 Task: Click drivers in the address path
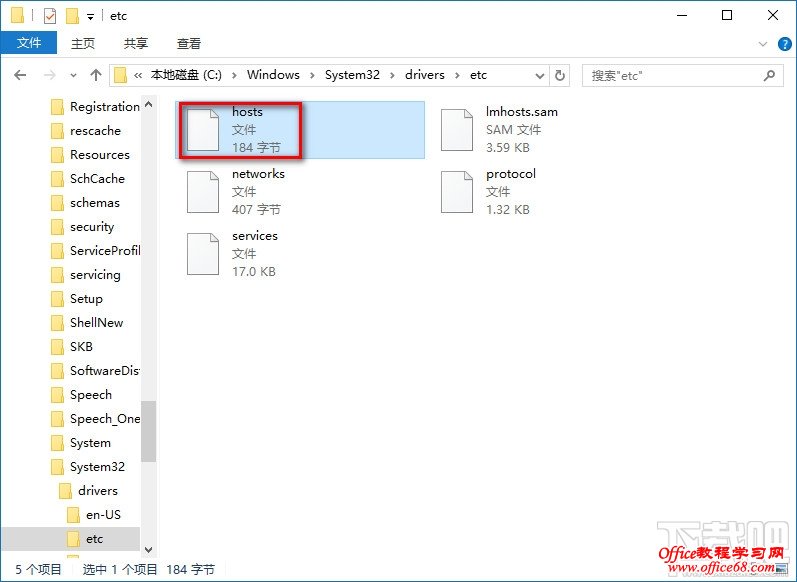coord(424,75)
